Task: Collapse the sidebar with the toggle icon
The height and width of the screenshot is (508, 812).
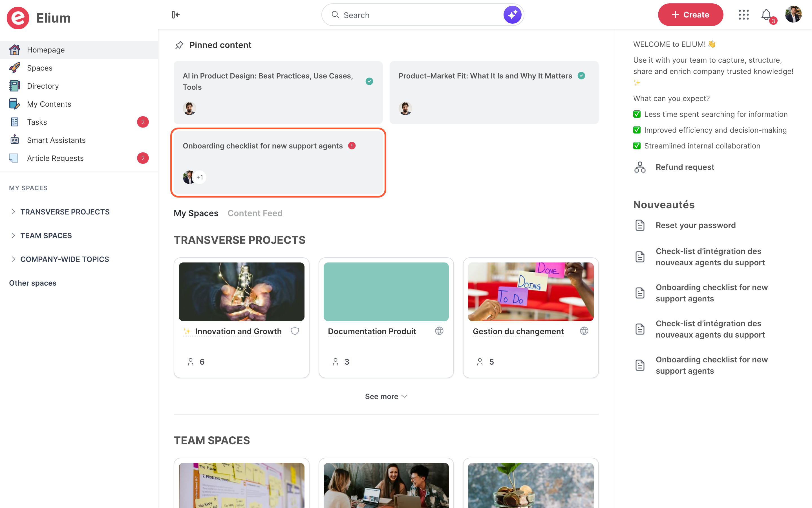Action: point(175,14)
